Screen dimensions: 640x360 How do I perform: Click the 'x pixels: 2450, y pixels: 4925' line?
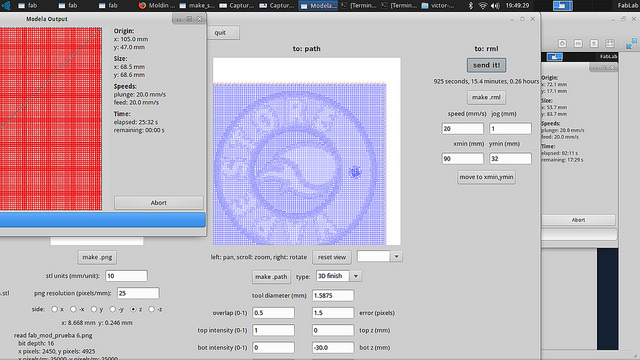56,351
